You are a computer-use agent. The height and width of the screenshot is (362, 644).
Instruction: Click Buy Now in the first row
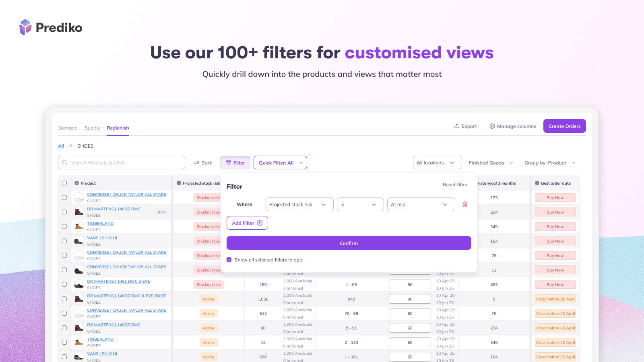pos(555,197)
